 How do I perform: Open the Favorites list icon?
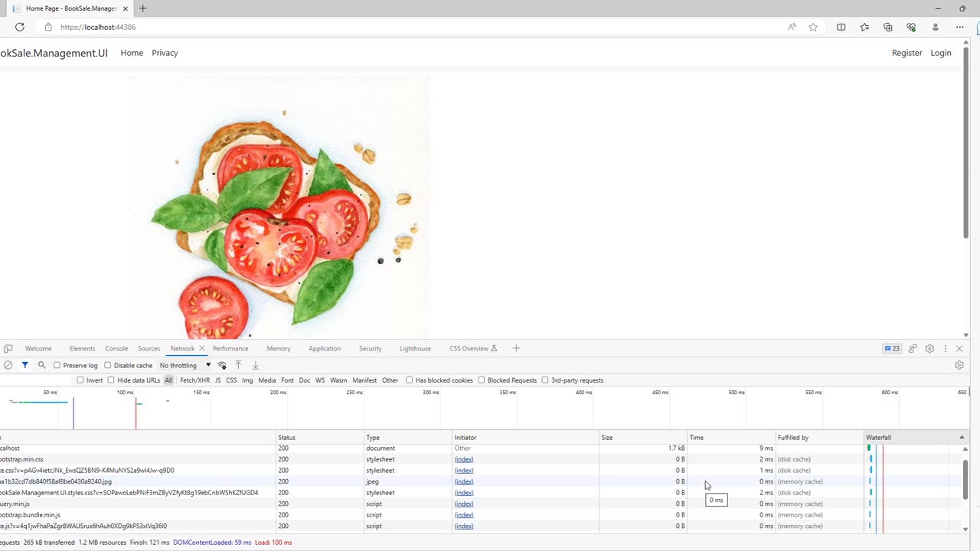click(864, 27)
